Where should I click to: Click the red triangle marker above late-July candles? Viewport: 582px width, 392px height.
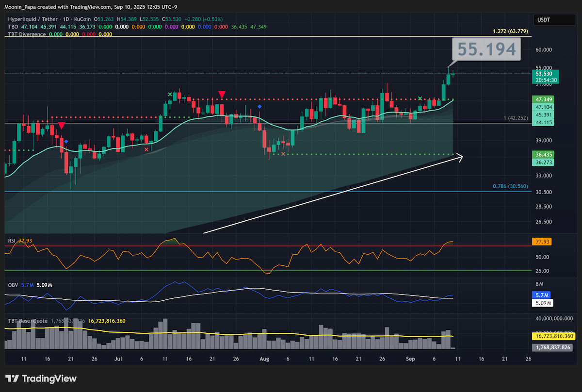pyautogui.click(x=222, y=94)
